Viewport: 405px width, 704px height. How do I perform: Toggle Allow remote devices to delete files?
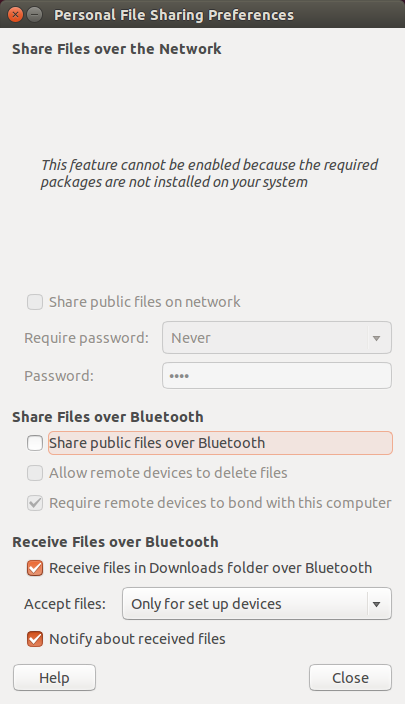[x=35, y=473]
